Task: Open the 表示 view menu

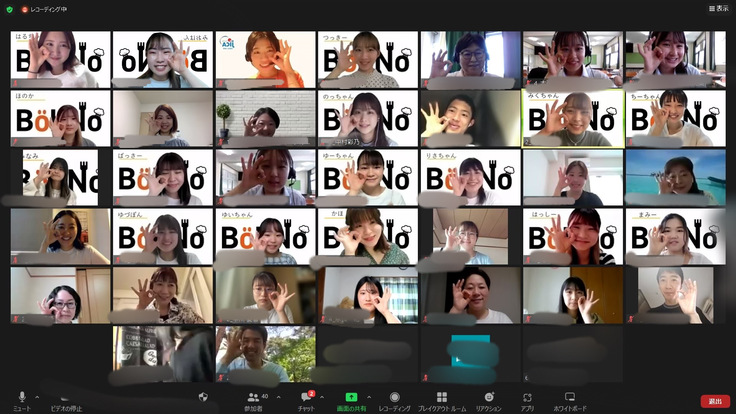Action: 718,9
